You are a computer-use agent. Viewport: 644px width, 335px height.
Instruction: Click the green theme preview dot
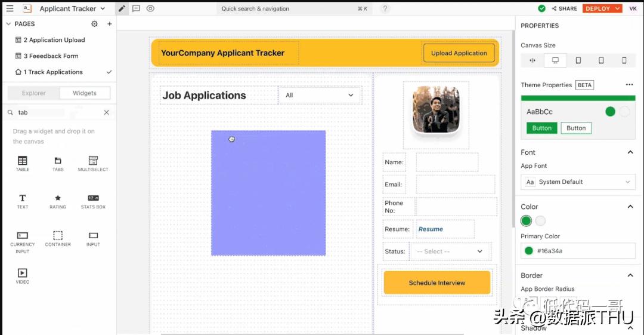pyautogui.click(x=611, y=112)
